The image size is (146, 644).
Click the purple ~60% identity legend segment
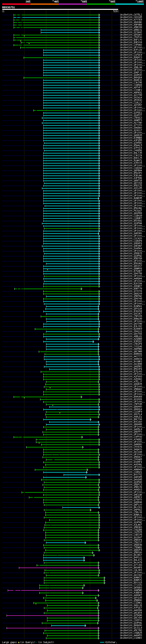click(73, 4)
